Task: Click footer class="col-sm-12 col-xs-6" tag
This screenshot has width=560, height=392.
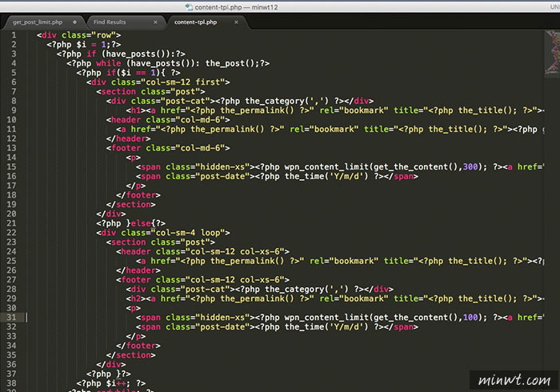Action: [202, 279]
